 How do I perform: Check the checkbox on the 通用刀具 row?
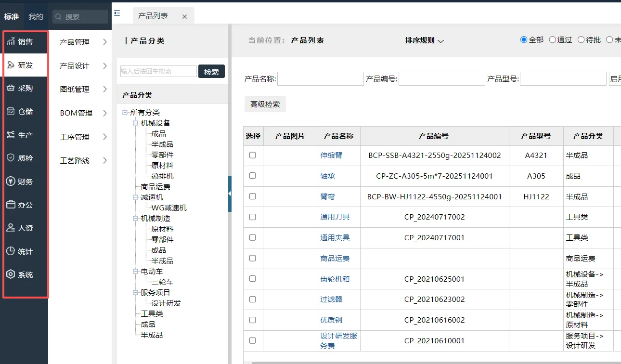(x=253, y=217)
